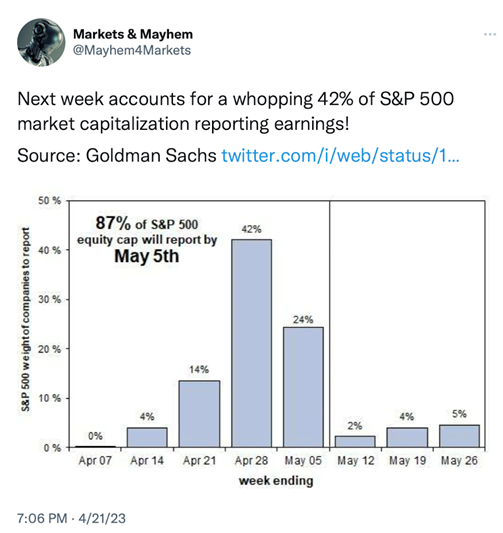Click the Markets & Mayhem display name
503x533 pixels.
133,34
